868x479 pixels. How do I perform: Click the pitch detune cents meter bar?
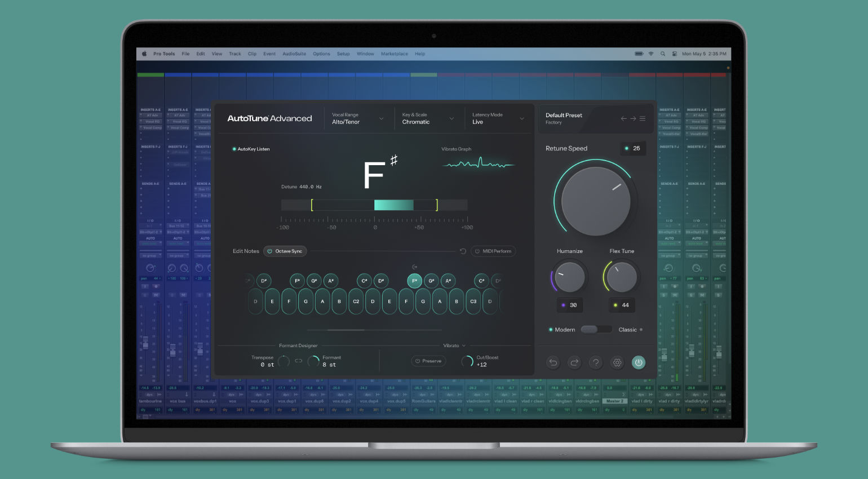(374, 205)
